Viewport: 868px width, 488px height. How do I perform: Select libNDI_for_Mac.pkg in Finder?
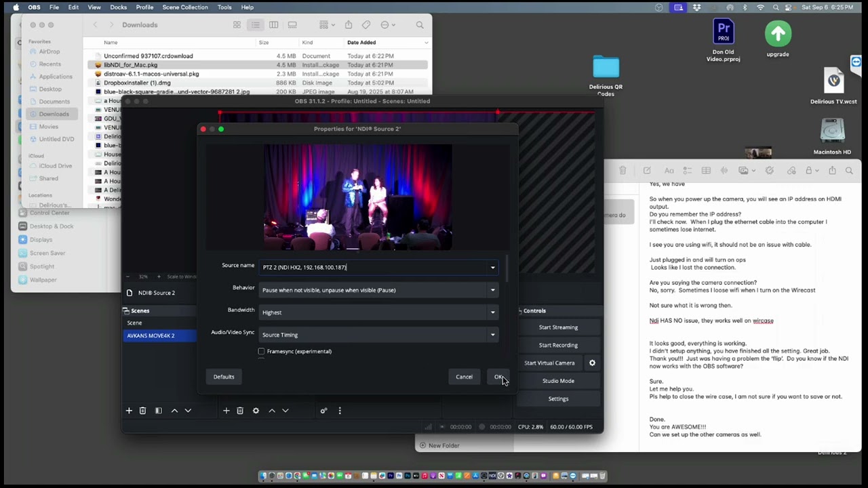point(258,65)
